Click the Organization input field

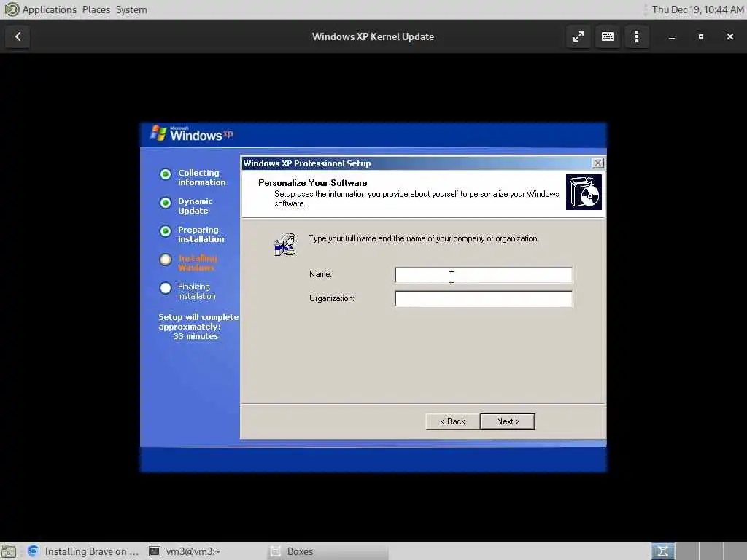coord(484,298)
